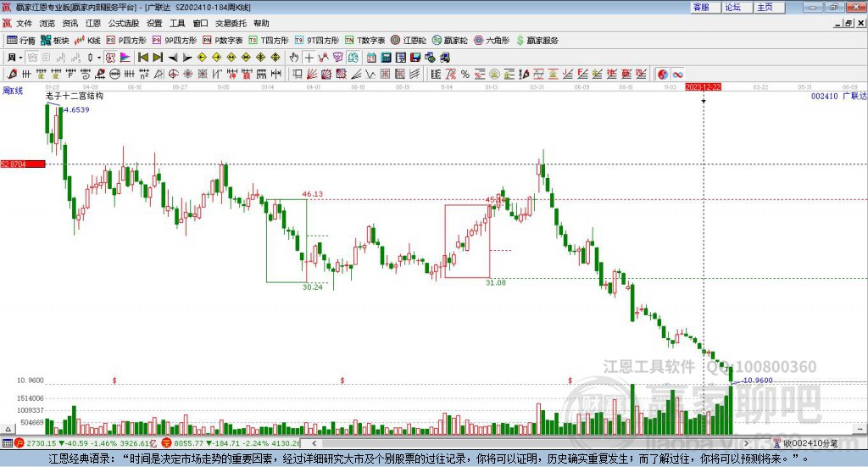Switch to the K线 chart view
The height and width of the screenshot is (467, 868).
[87, 41]
